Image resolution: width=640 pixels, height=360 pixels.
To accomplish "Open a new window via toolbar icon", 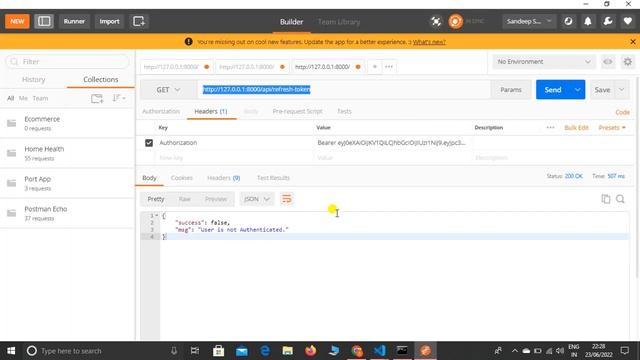I will 138,21.
